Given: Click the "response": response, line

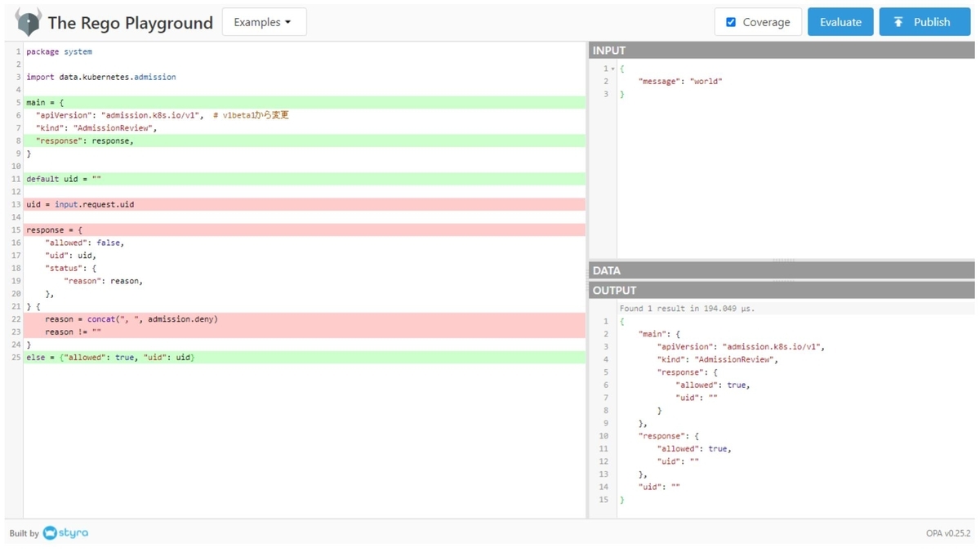Looking at the screenshot, I should 305,140.
